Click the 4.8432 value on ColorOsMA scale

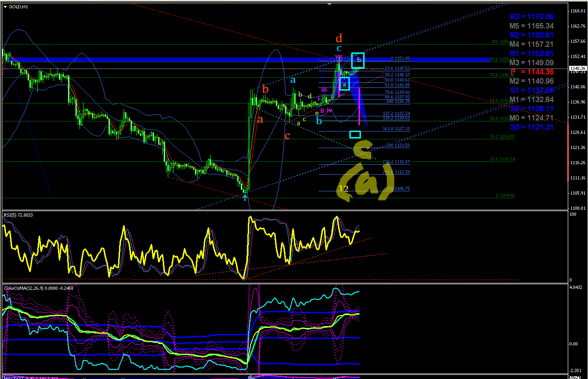pos(577,287)
